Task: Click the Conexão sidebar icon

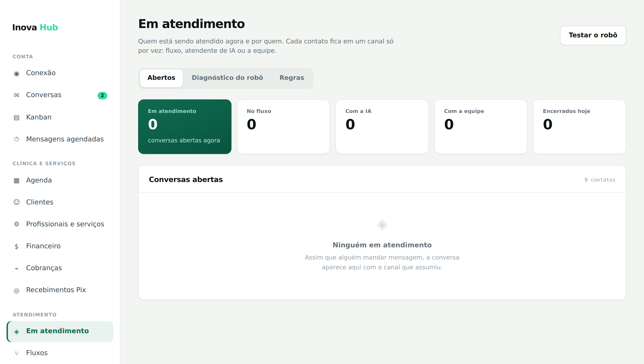Action: [x=17, y=73]
